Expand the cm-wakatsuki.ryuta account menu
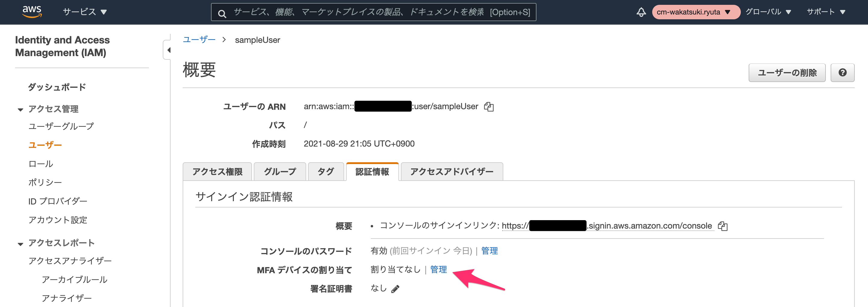 point(696,12)
